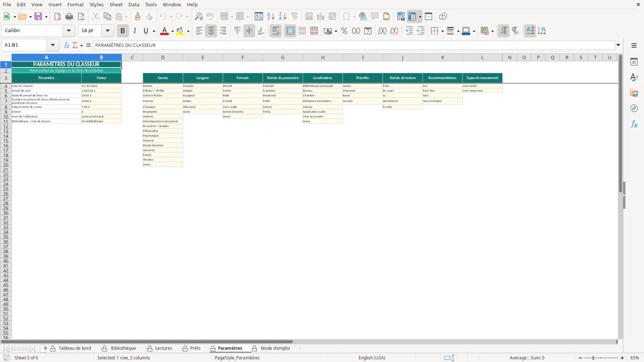Open Find and Replace icon
Screen dimensions: 644x362
click(x=198, y=16)
